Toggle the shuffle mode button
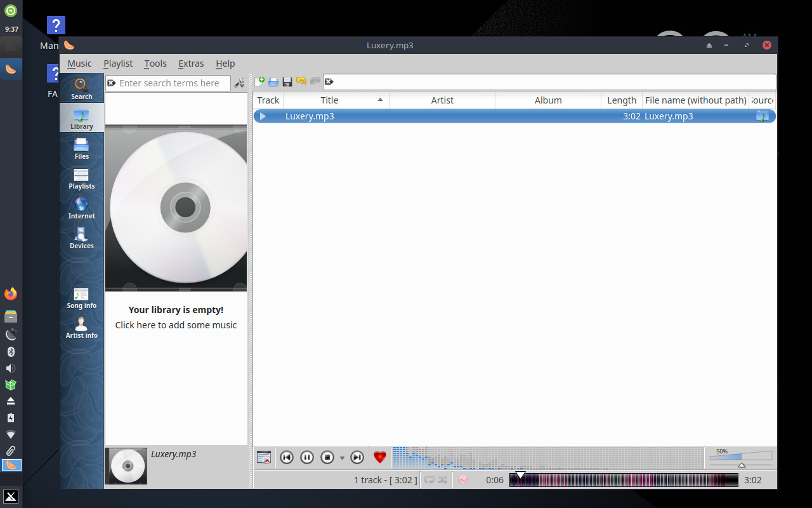Viewport: 812px width, 508px height. (x=442, y=480)
